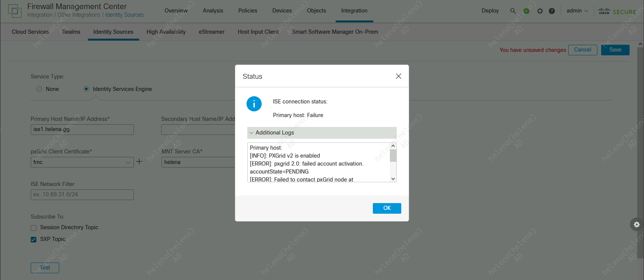644x280 pixels.
Task: Open the green deployment status icon
Action: coord(526,11)
